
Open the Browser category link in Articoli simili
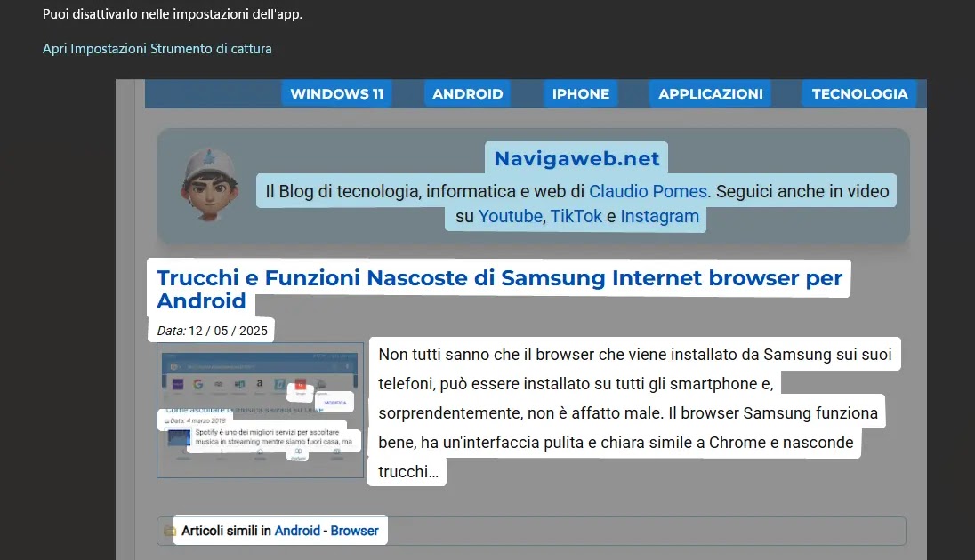[354, 531]
